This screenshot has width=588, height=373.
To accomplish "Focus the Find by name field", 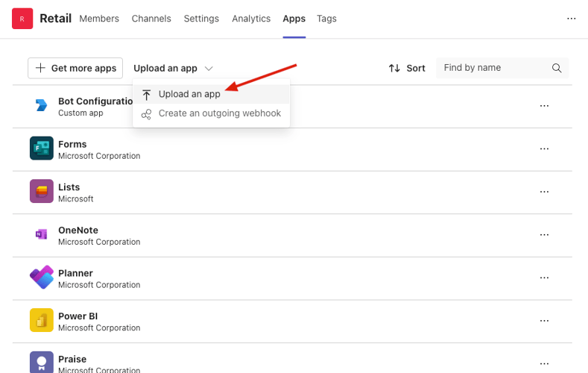I will coord(493,68).
